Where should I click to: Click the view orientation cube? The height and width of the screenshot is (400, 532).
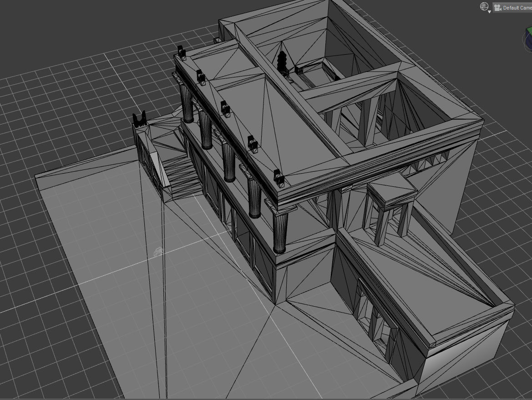527,40
